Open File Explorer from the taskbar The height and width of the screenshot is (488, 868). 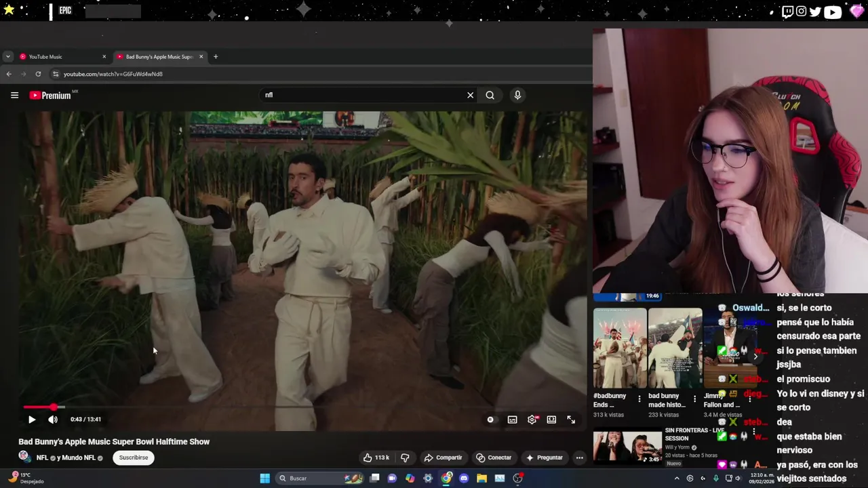[481, 479]
